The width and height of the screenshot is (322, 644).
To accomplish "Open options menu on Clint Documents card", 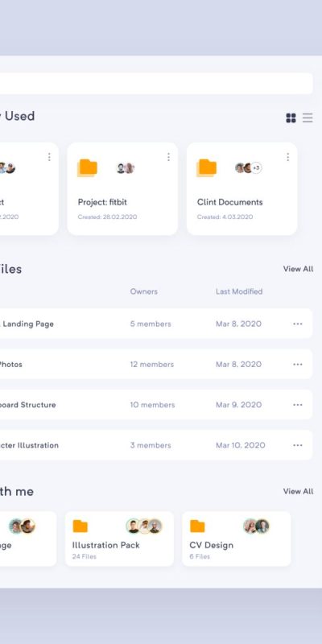I will click(x=288, y=157).
